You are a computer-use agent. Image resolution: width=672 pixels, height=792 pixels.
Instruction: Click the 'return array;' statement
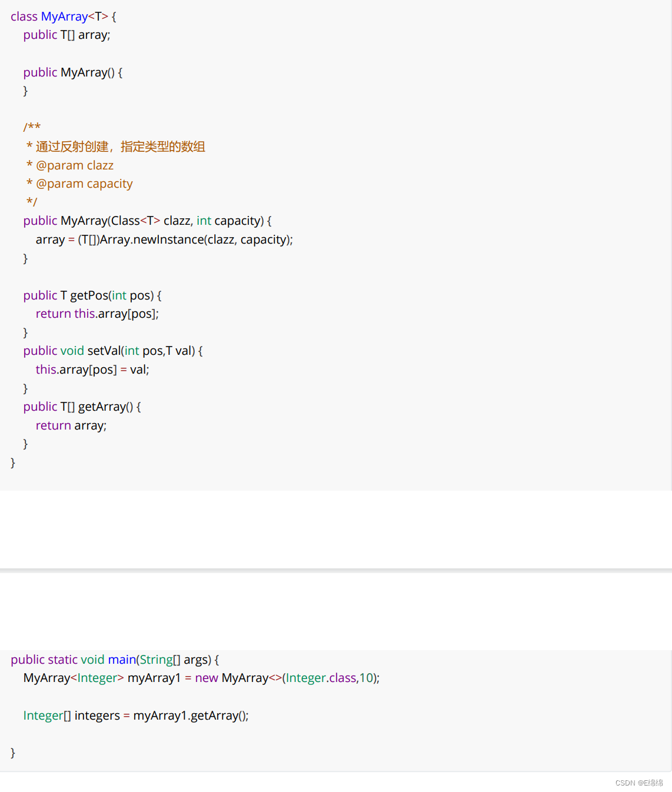71,425
